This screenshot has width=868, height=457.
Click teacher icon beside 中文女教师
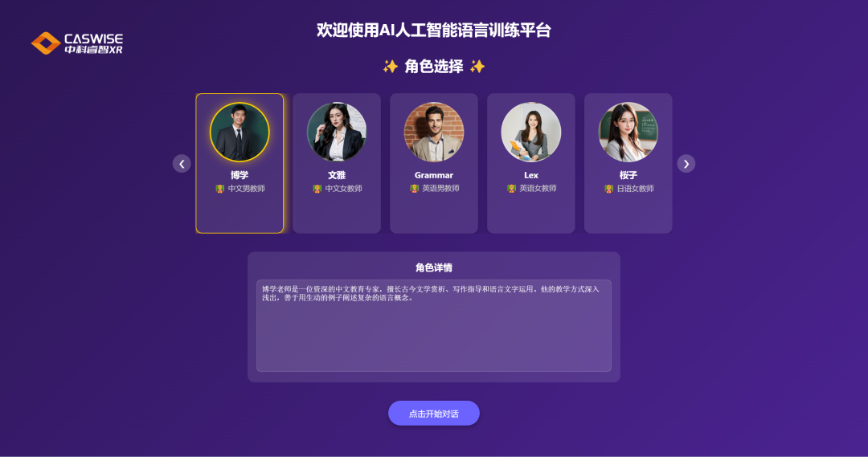coord(317,189)
